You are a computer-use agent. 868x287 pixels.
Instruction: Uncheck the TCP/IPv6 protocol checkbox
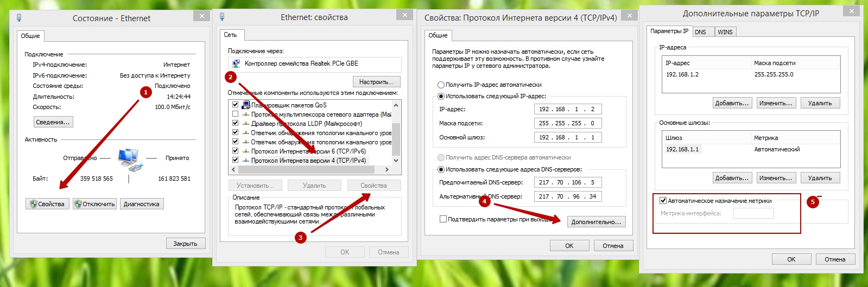[x=235, y=151]
